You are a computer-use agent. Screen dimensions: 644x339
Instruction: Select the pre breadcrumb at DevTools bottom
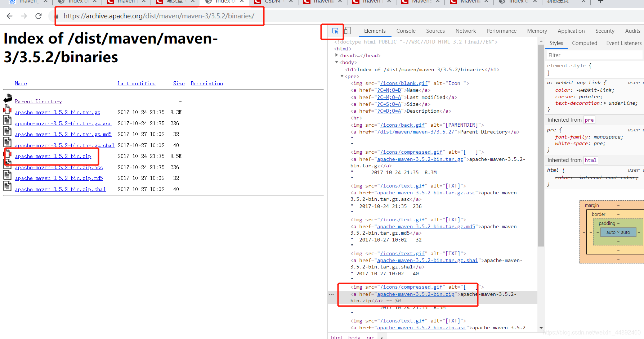point(370,337)
